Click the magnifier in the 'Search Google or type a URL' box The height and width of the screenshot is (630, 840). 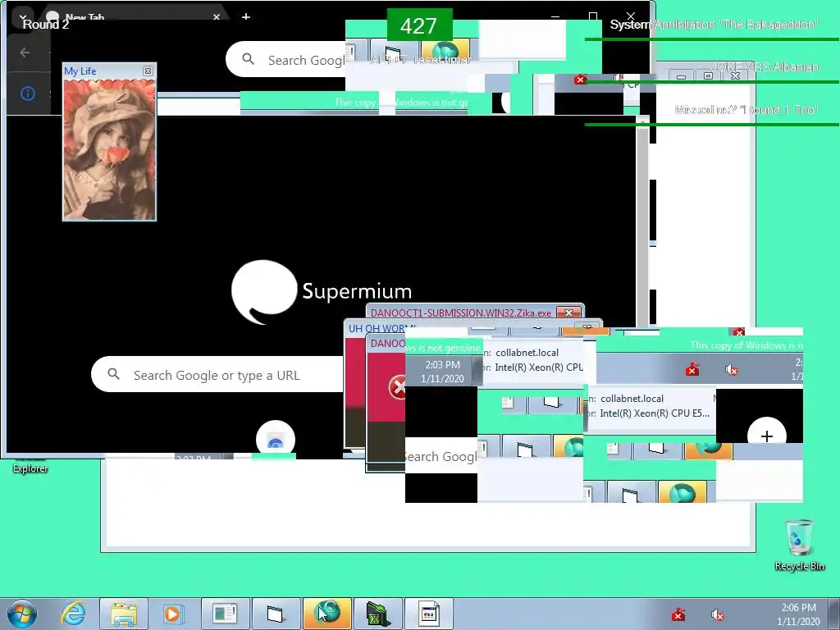point(113,374)
